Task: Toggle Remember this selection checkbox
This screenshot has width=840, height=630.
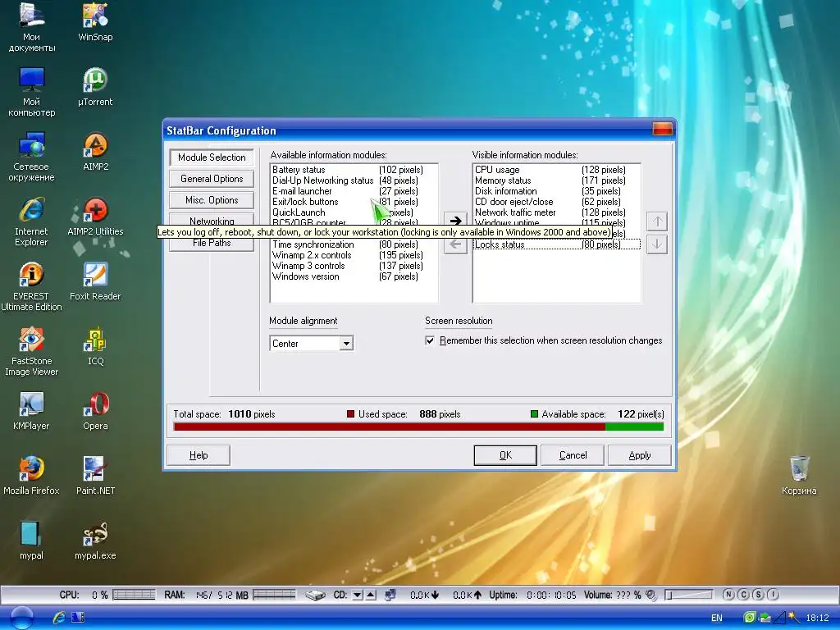Action: click(x=430, y=340)
